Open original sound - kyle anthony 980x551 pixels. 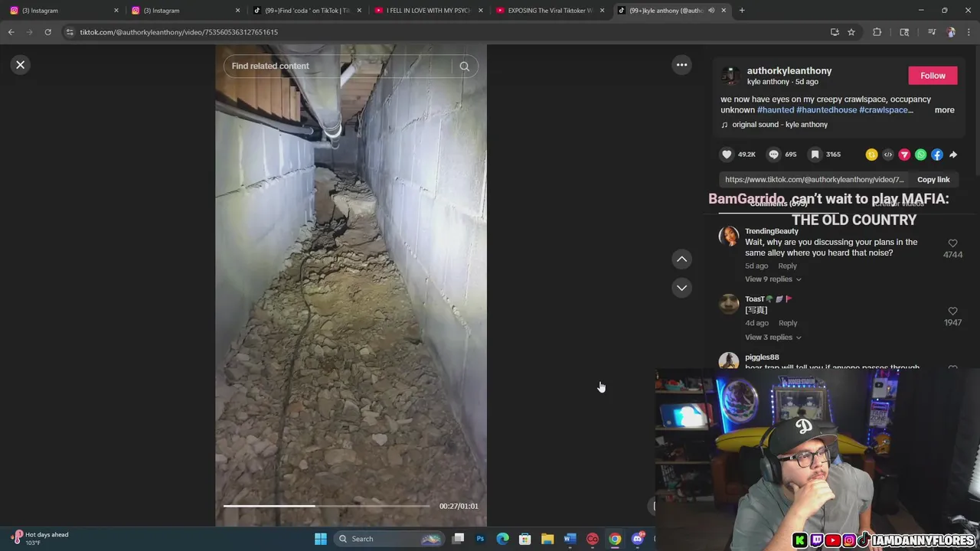779,125
